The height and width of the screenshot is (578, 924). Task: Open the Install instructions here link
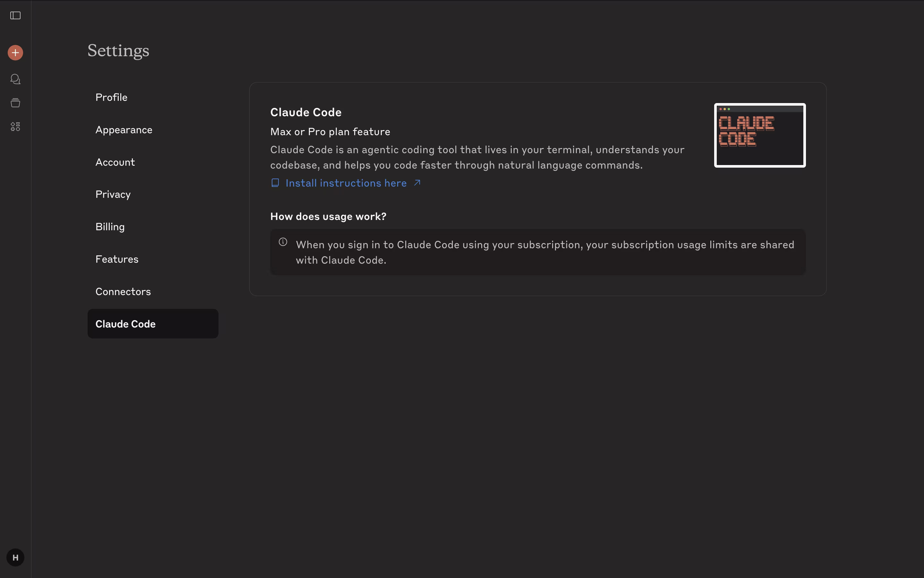[x=346, y=183]
